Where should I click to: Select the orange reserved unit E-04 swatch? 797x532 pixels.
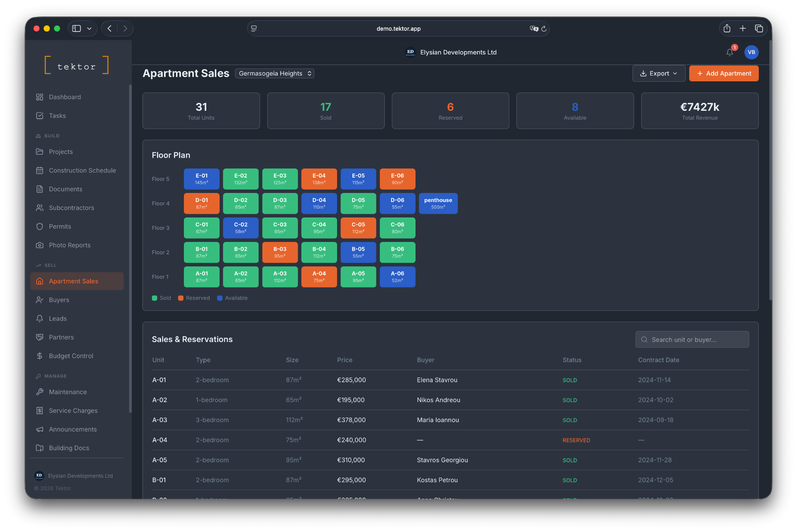pos(319,179)
